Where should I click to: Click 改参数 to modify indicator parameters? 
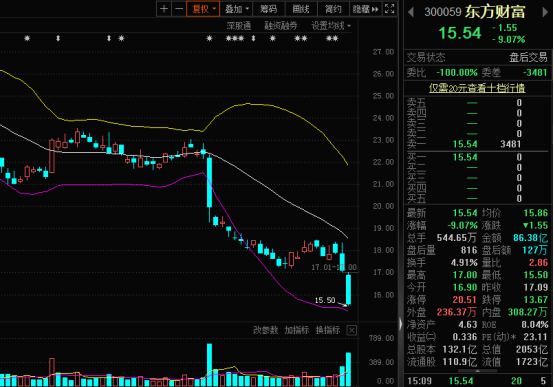tap(265, 330)
